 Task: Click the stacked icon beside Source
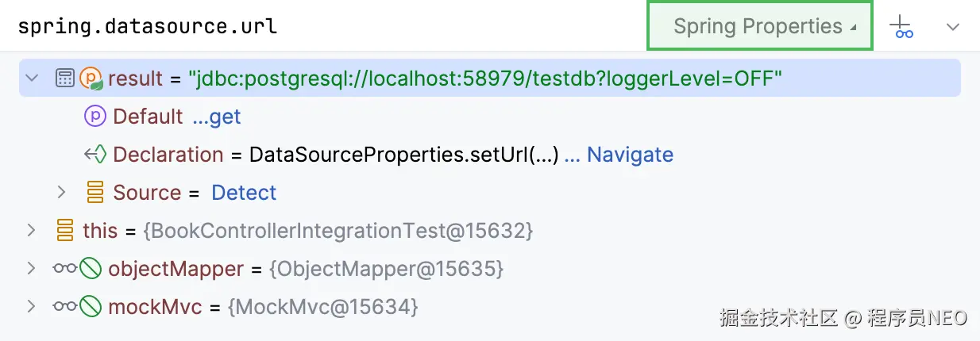pos(95,193)
